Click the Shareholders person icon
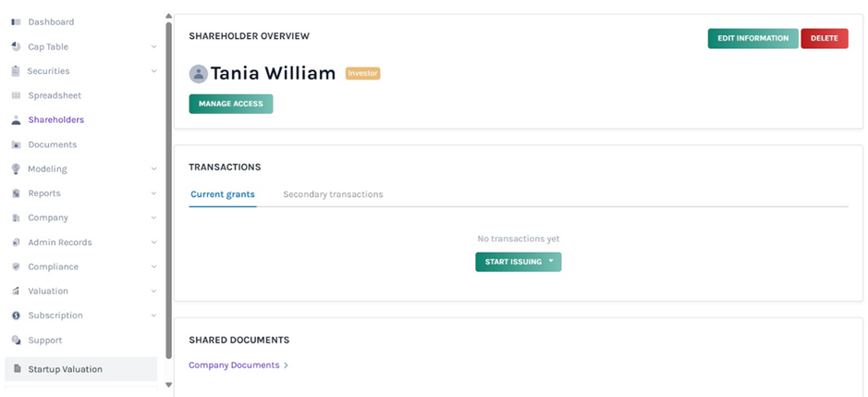 point(16,120)
